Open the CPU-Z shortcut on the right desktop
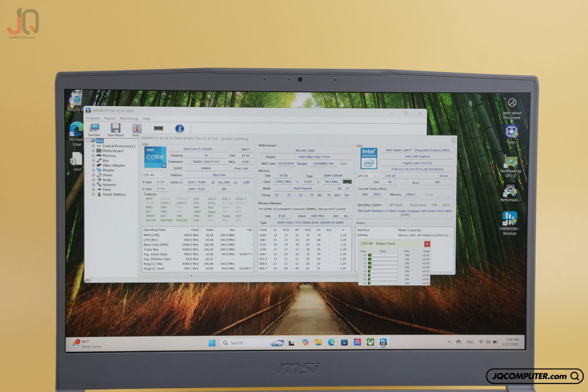Viewport: 588px width, 392px height. (511, 134)
